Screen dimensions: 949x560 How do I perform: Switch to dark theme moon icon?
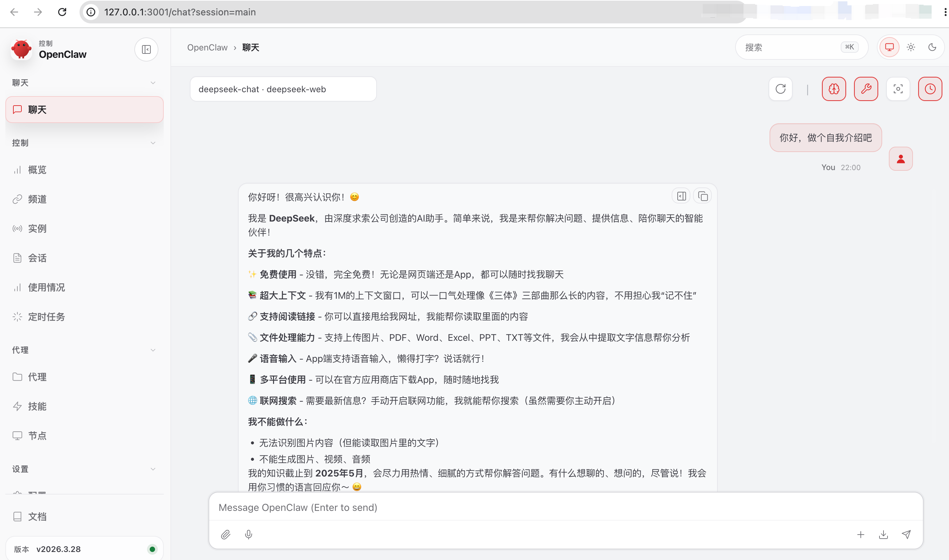tap(932, 47)
